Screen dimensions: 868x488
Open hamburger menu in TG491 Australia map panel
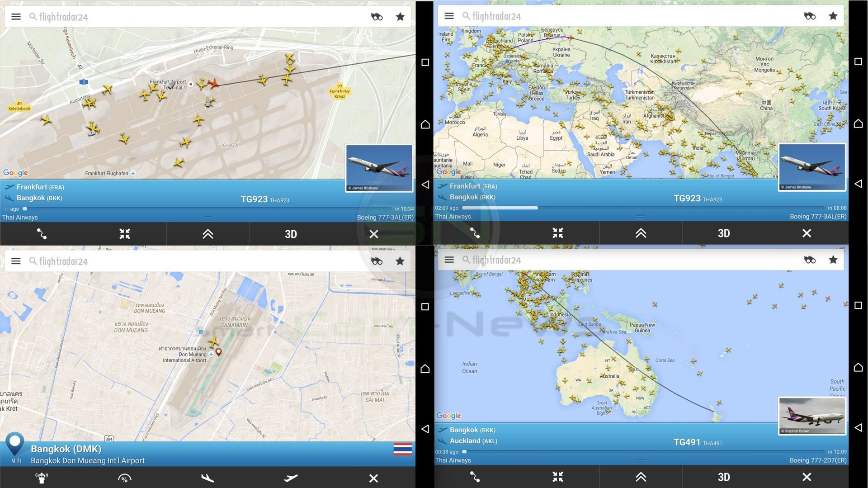click(x=449, y=260)
